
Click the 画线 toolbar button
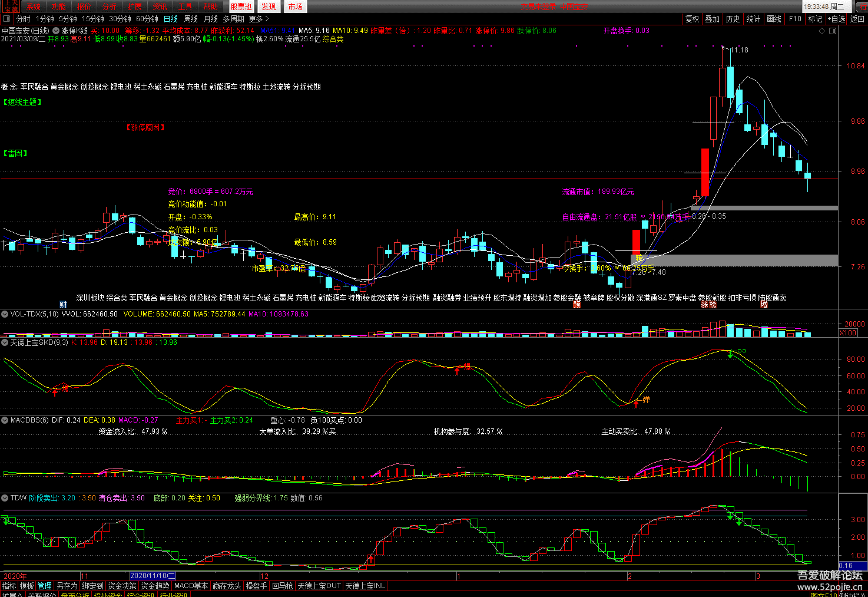tap(774, 19)
